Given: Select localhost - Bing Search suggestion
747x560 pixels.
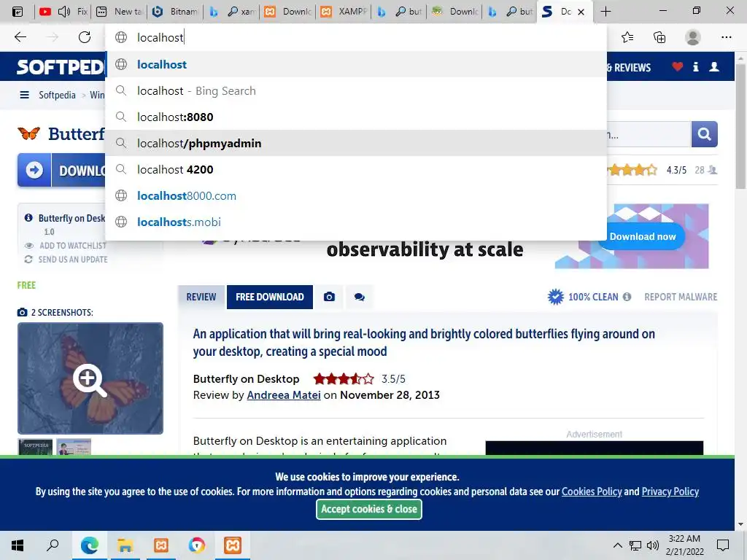Looking at the screenshot, I should click(356, 90).
